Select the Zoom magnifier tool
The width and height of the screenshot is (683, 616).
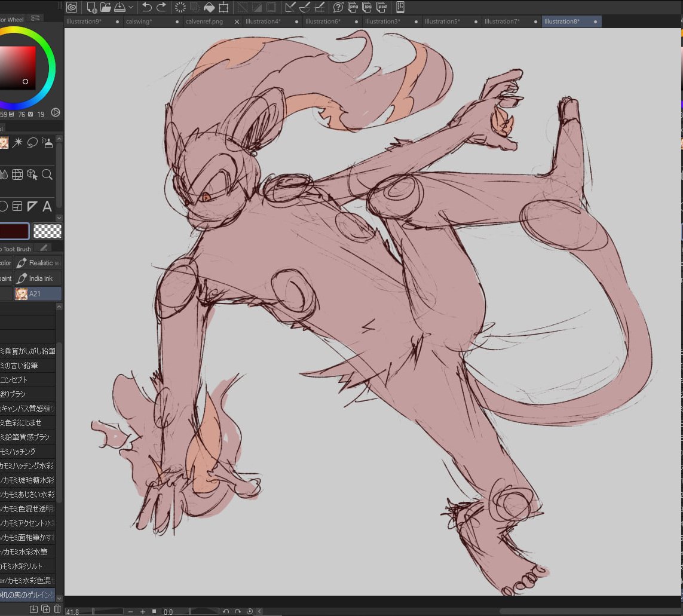[x=47, y=174]
